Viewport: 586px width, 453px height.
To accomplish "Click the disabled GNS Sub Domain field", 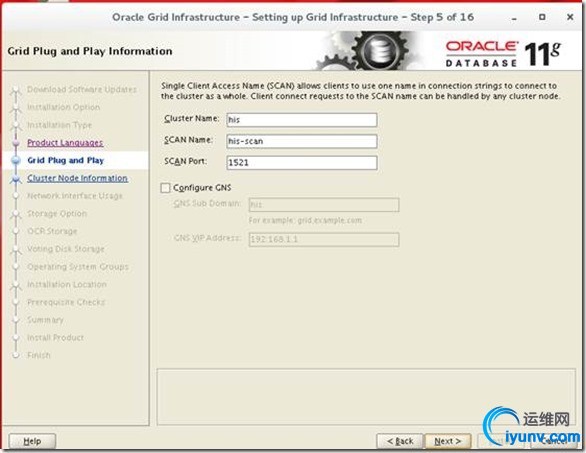I will 324,205.
